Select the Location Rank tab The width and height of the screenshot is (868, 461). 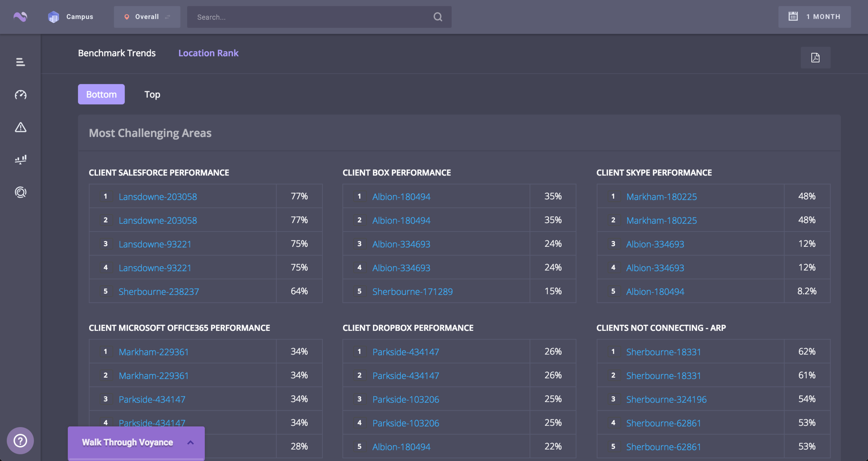[x=208, y=53]
